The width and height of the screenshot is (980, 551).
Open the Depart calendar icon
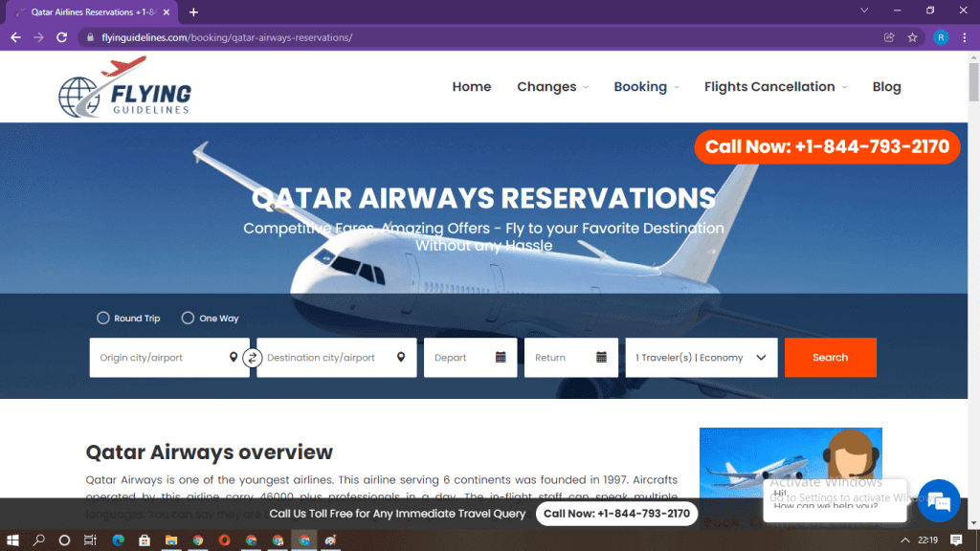(501, 357)
